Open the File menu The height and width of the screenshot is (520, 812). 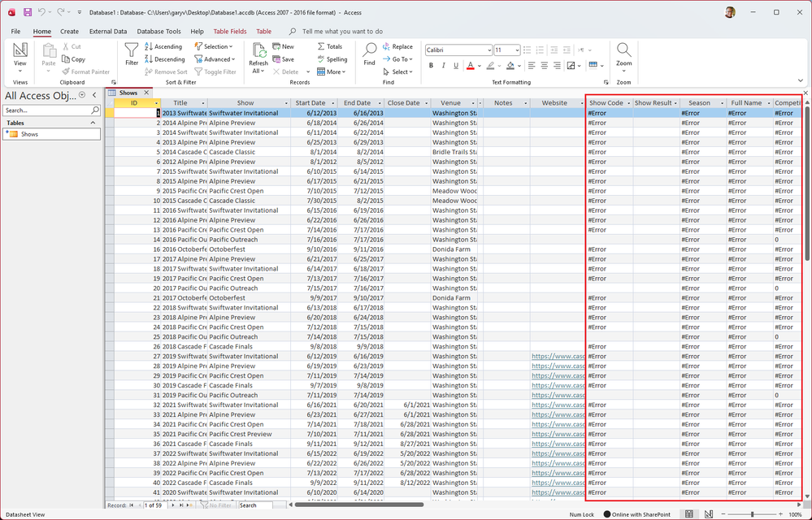(x=15, y=31)
